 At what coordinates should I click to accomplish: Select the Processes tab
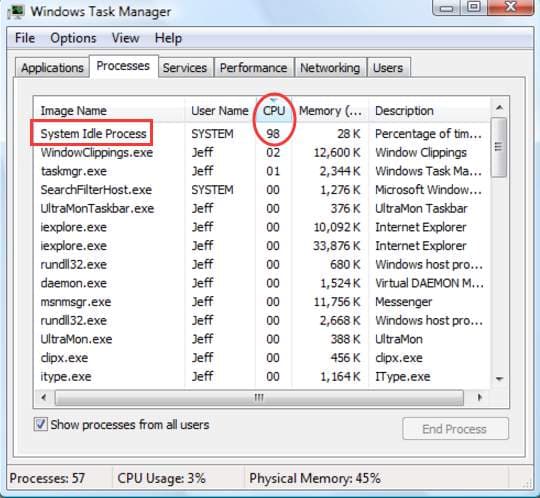coord(123,66)
